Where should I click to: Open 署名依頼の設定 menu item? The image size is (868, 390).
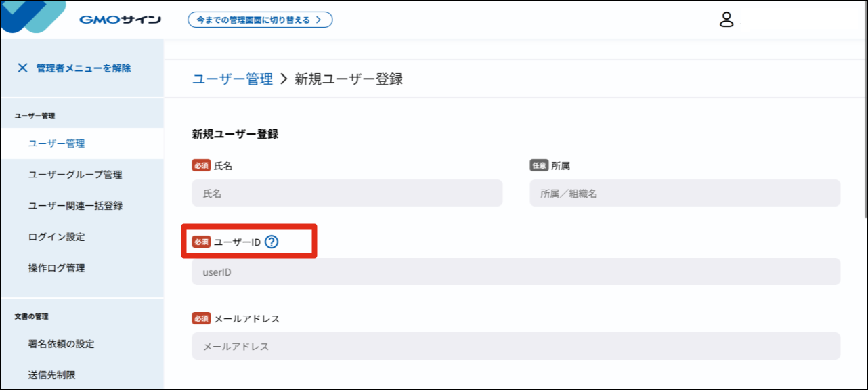click(61, 344)
